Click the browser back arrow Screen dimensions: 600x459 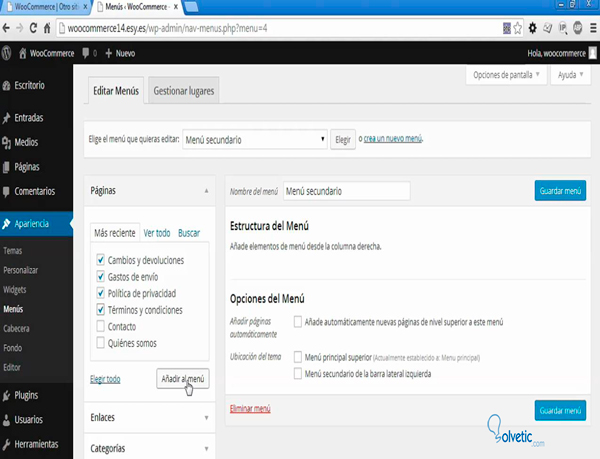coord(6,28)
